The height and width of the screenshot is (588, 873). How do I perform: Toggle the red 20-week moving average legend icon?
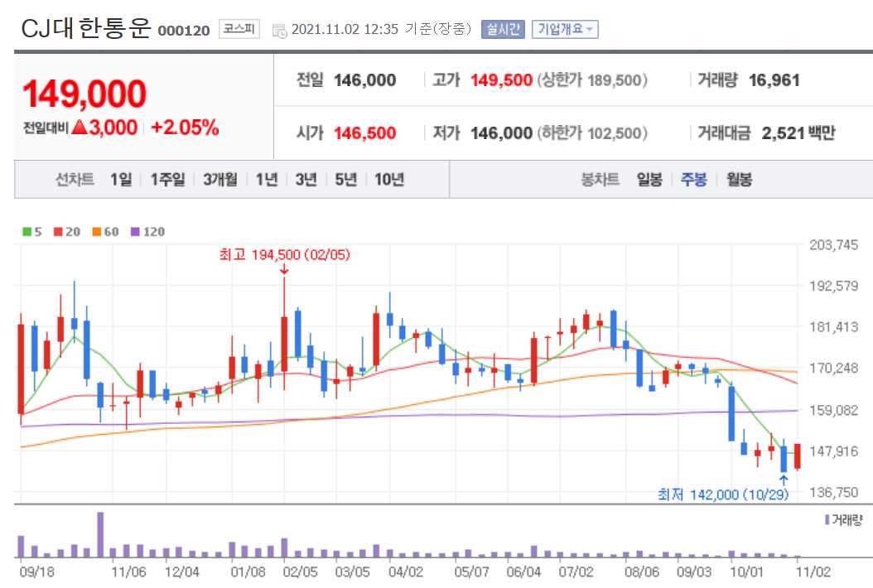[56, 232]
